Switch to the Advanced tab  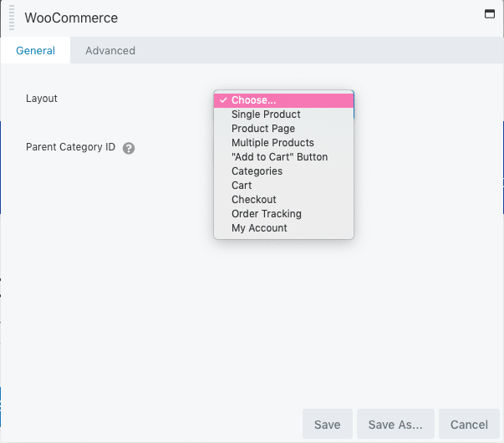click(x=110, y=50)
